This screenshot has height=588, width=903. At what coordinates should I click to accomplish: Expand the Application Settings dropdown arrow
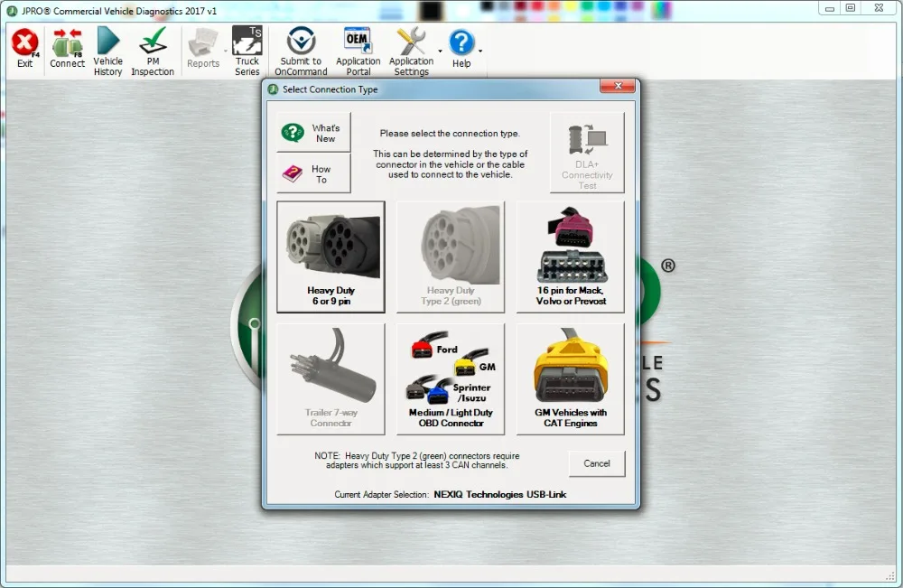[440, 51]
